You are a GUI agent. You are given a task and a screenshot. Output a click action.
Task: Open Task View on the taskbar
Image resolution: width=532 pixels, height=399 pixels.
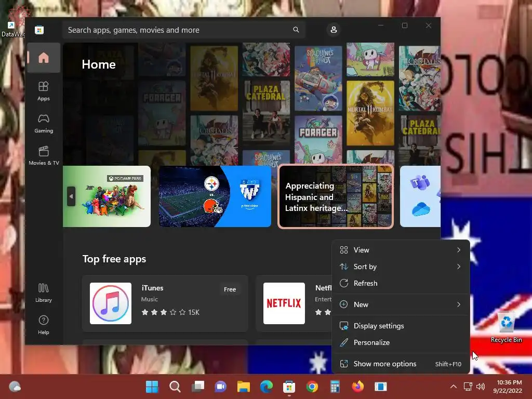tap(198, 387)
